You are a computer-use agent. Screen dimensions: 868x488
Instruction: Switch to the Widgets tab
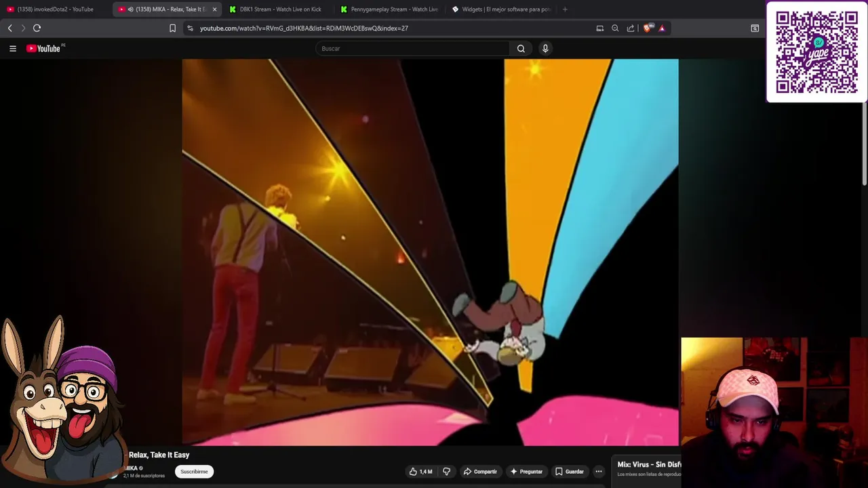click(x=501, y=9)
